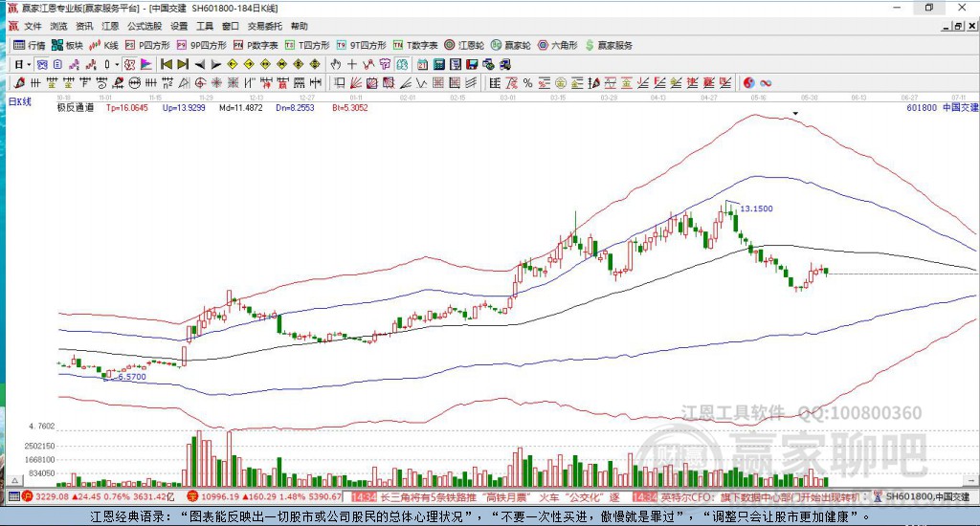Open the P数字表 tool
Image resolution: width=980 pixels, height=526 pixels.
coord(256,45)
